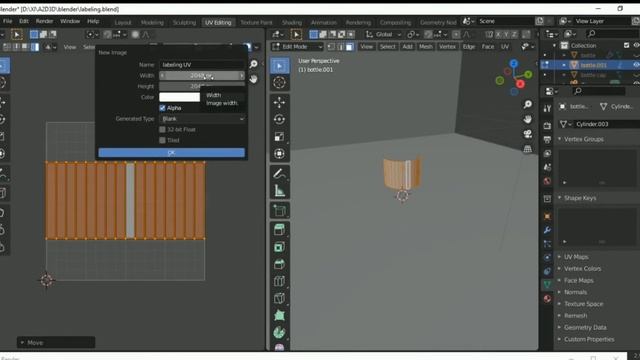Viewport: 640px width, 360px height.
Task: Select the Add Cube tool
Action: click(280, 211)
